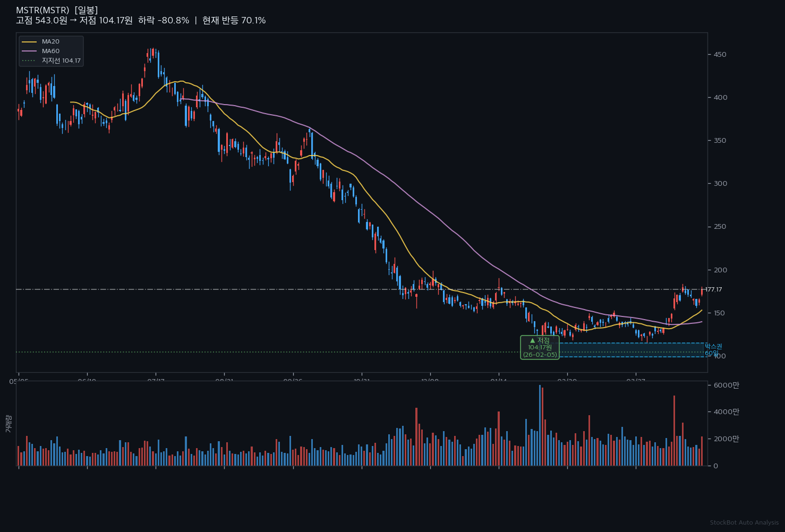The image size is (785, 532).
Task: Click the 박스권 60일 label
Action: tap(713, 350)
